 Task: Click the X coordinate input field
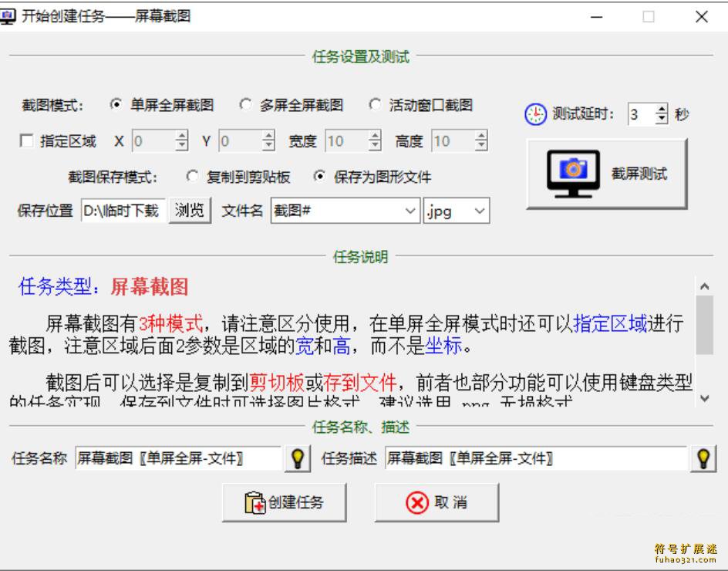click(x=154, y=140)
